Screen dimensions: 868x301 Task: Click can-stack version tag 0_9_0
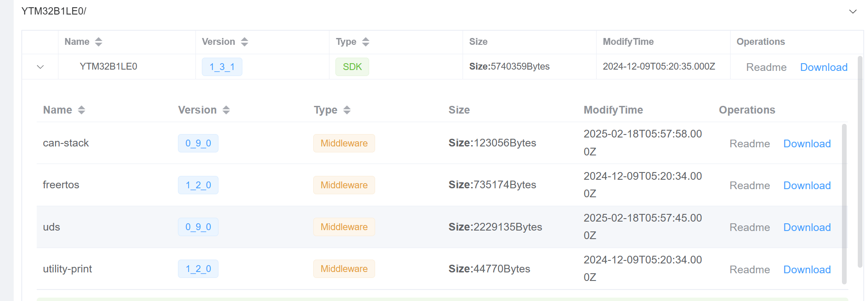pyautogui.click(x=198, y=143)
